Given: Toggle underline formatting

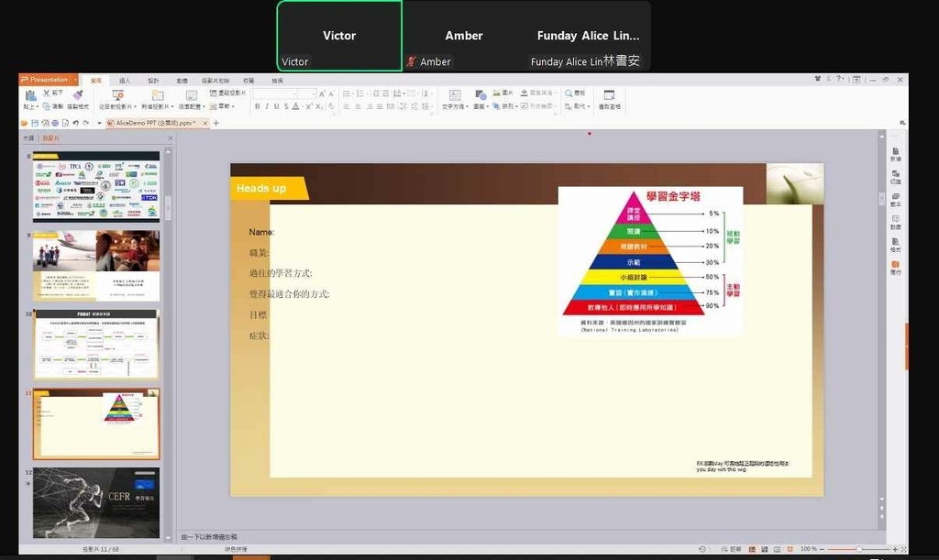Looking at the screenshot, I should click(277, 106).
